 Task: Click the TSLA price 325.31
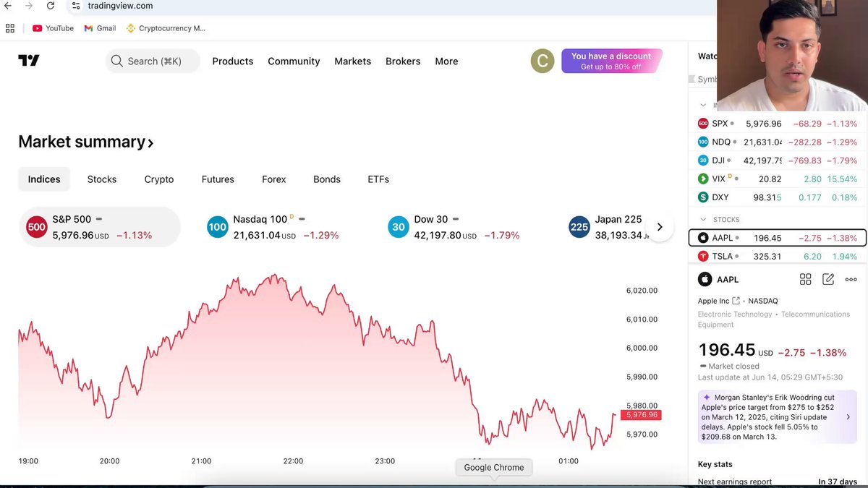(767, 256)
